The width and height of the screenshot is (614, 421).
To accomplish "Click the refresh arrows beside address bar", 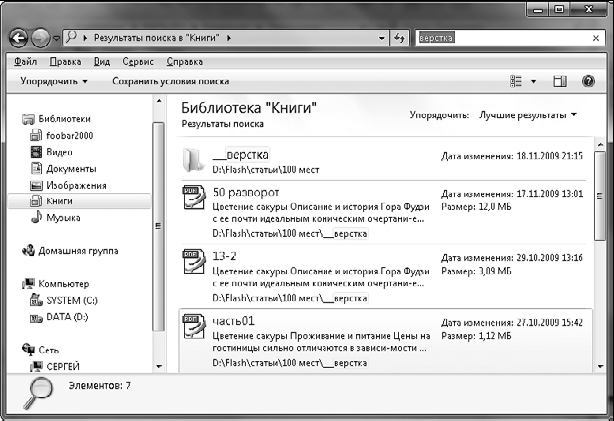I will point(400,38).
